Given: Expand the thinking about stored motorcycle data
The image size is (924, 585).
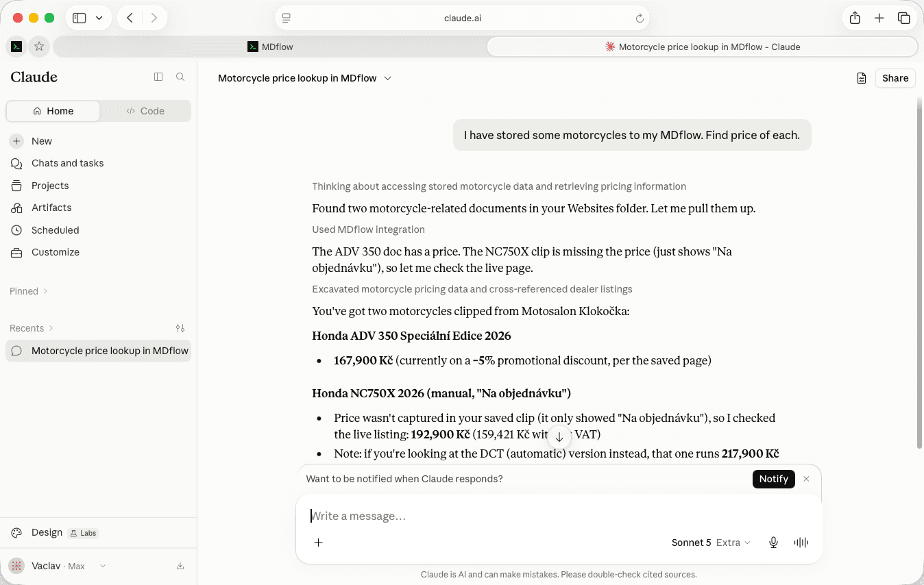Looking at the screenshot, I should [499, 186].
